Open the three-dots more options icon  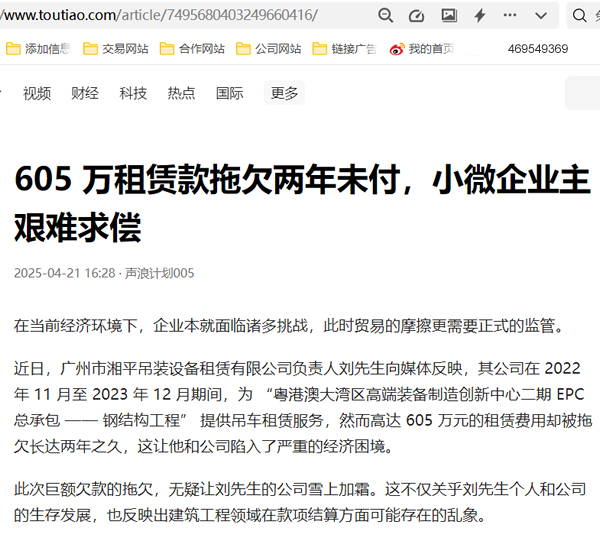click(510, 15)
